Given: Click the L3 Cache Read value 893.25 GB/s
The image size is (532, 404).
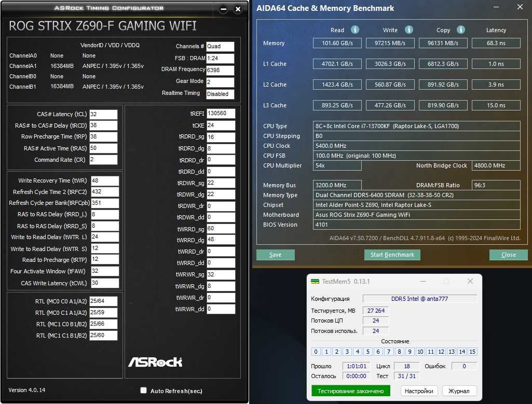Looking at the screenshot, I should [337, 105].
